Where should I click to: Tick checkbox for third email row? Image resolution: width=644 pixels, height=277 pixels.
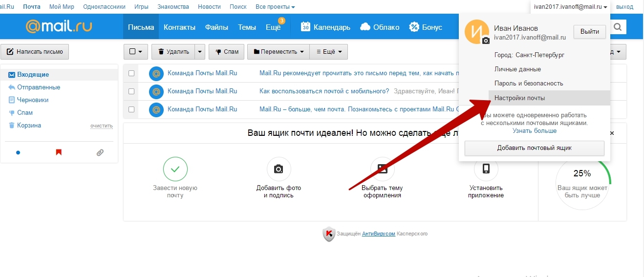click(131, 109)
